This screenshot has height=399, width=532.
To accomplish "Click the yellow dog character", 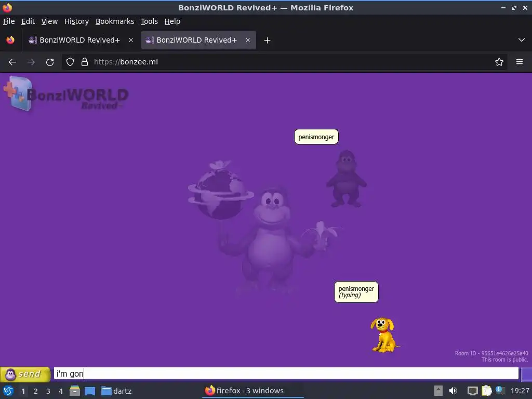I will click(x=385, y=335).
